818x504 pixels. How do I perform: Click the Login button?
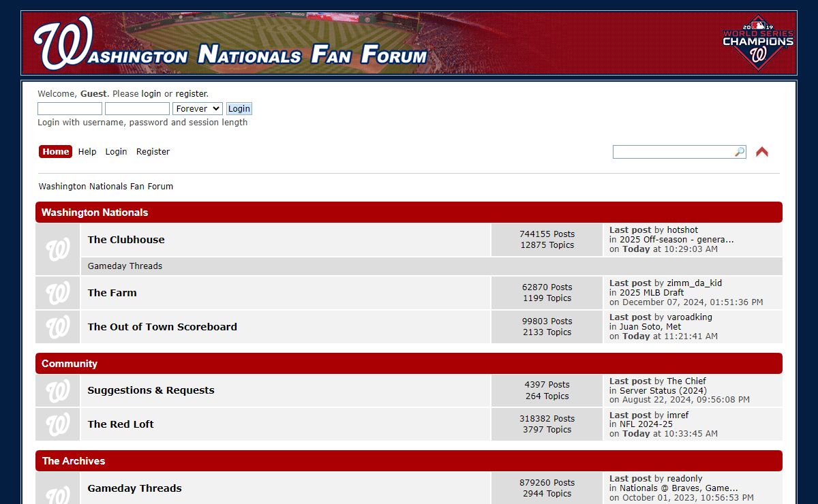click(x=239, y=108)
